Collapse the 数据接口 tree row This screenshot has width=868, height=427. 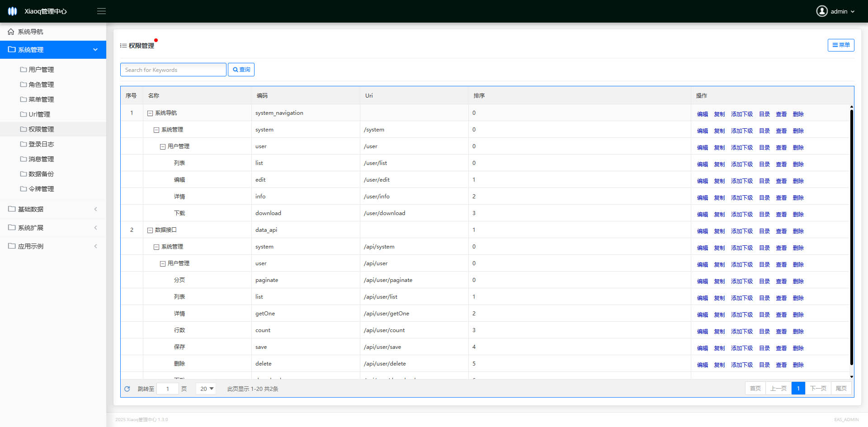click(x=150, y=230)
